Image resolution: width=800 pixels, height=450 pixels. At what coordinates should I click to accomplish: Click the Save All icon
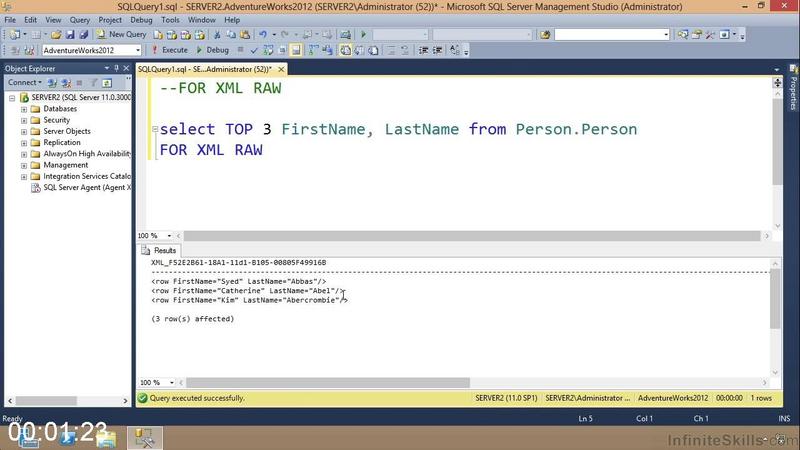point(84,35)
